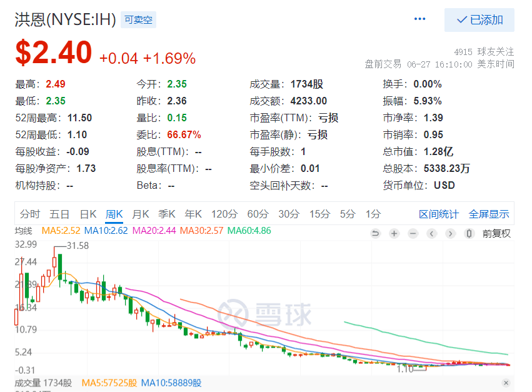Toggle the 已添加 watchlist button
This screenshot has width=532, height=392.
pos(479,20)
